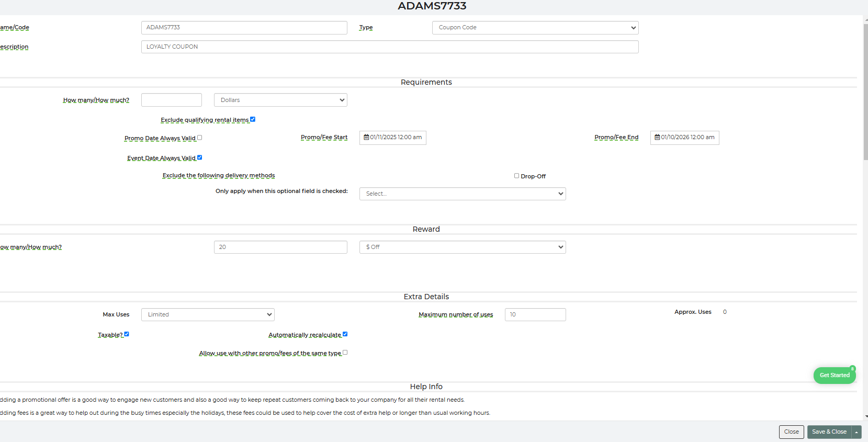Screen dimensions: 868x442
Task: Check the Drop-Off delivery method
Action: pos(516,176)
